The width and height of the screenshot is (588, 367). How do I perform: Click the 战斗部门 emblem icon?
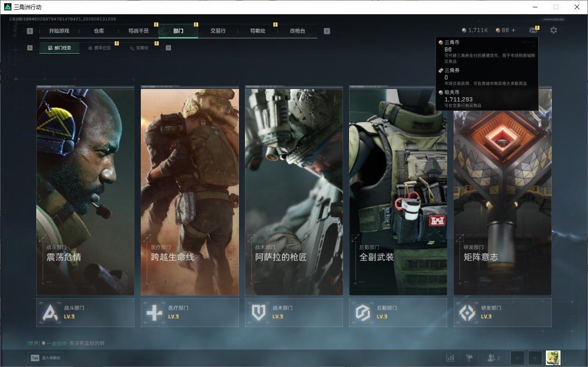coord(50,313)
